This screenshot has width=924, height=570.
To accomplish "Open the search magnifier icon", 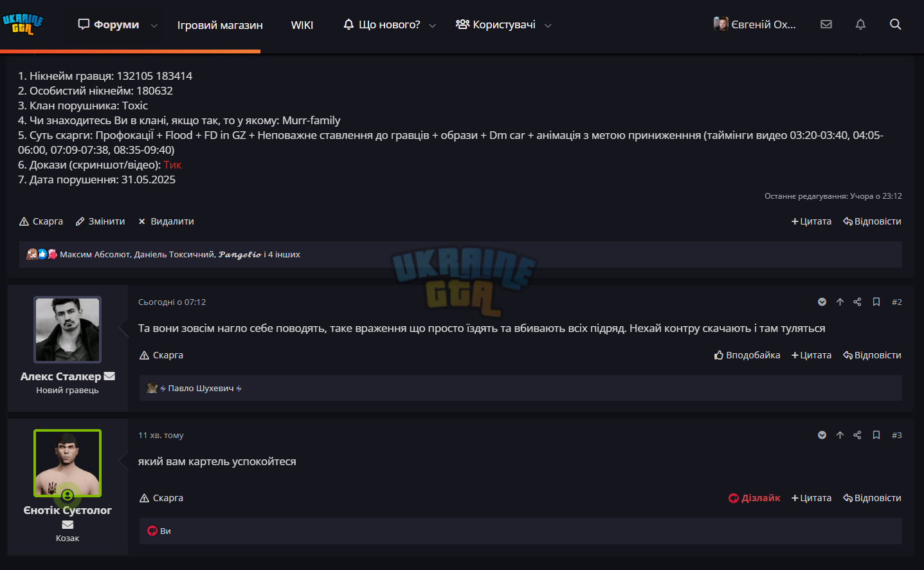I will pos(895,24).
